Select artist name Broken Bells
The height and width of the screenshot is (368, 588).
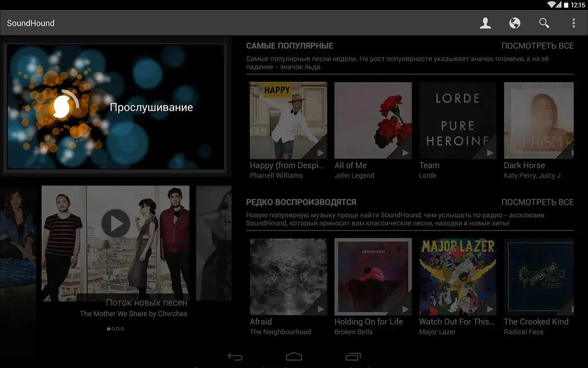[x=354, y=332]
